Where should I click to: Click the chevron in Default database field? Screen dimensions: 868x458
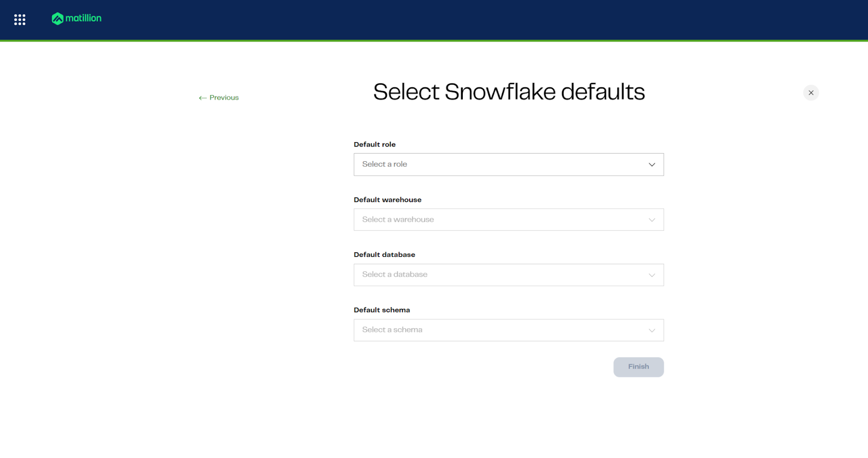tap(652, 275)
